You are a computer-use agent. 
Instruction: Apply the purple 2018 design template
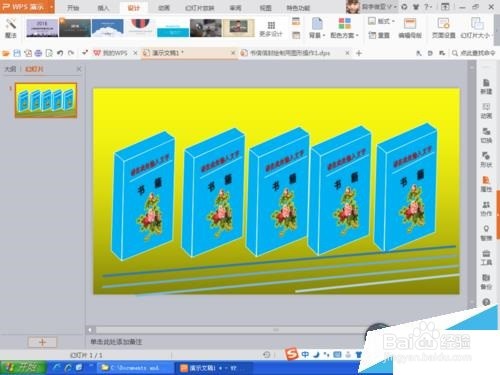[x=42, y=28]
